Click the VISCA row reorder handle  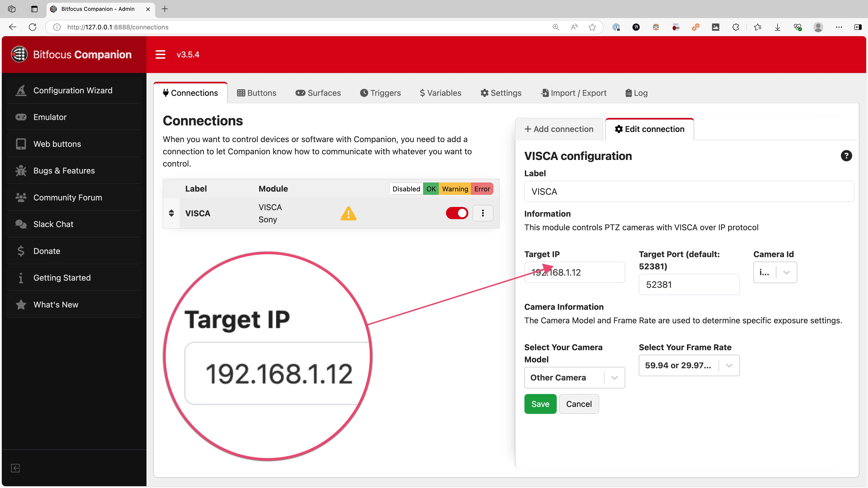[x=171, y=213]
